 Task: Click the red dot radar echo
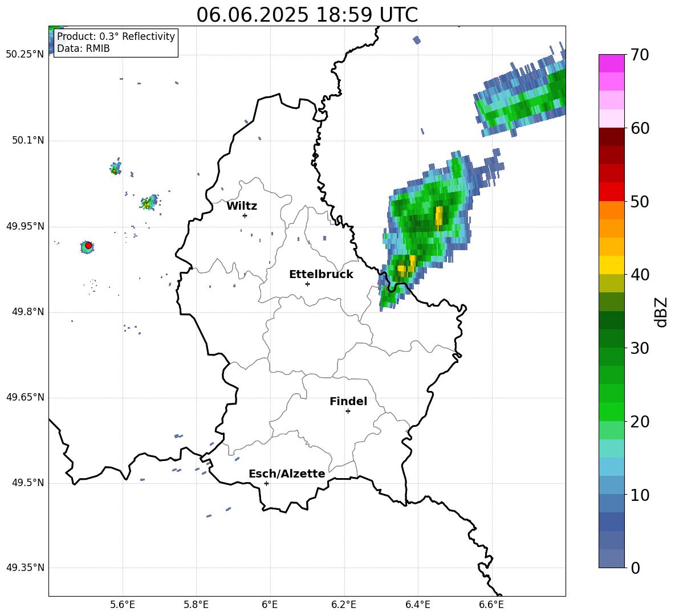click(88, 246)
